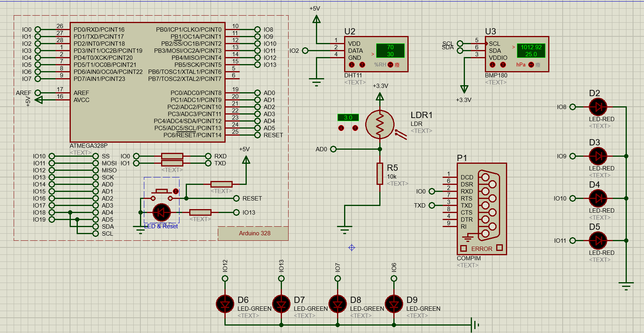This screenshot has height=333, width=644.
Task: Click the DHT11 increase value arrow
Action: (362, 65)
